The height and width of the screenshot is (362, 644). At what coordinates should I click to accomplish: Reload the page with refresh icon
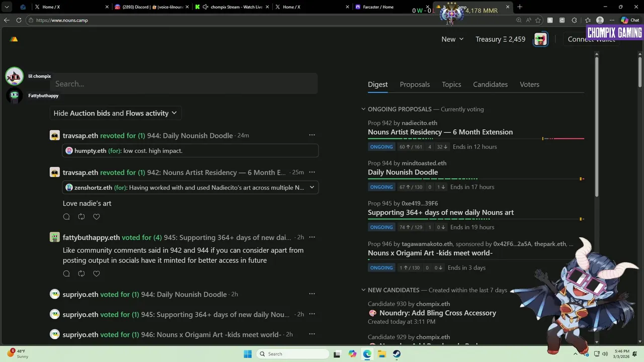click(19, 20)
